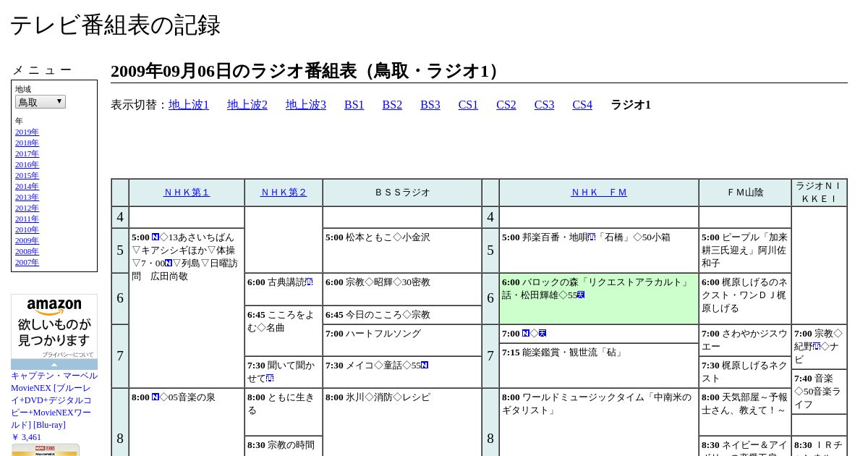Open the 2009年 year link
This screenshot has height=456, width=868.
point(27,240)
